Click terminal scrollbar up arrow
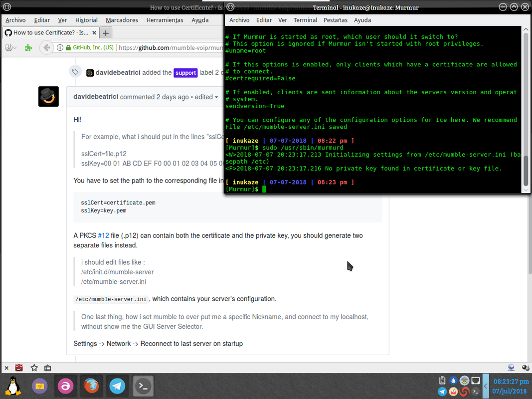 (x=526, y=29)
